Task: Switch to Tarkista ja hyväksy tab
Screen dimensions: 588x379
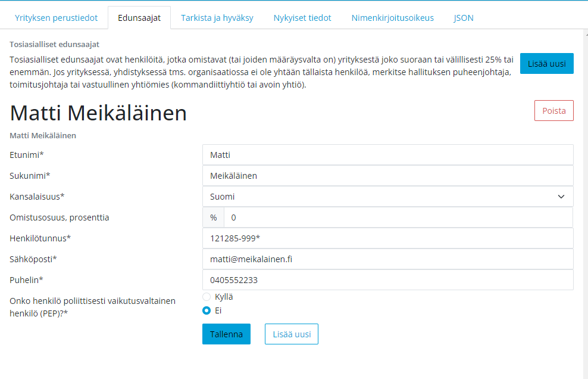Action: tap(217, 18)
